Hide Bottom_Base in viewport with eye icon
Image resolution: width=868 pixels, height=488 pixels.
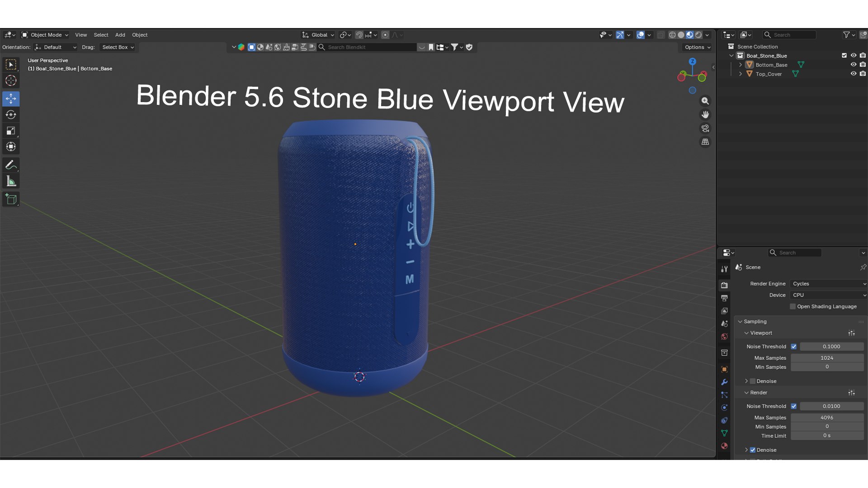[x=853, y=65]
